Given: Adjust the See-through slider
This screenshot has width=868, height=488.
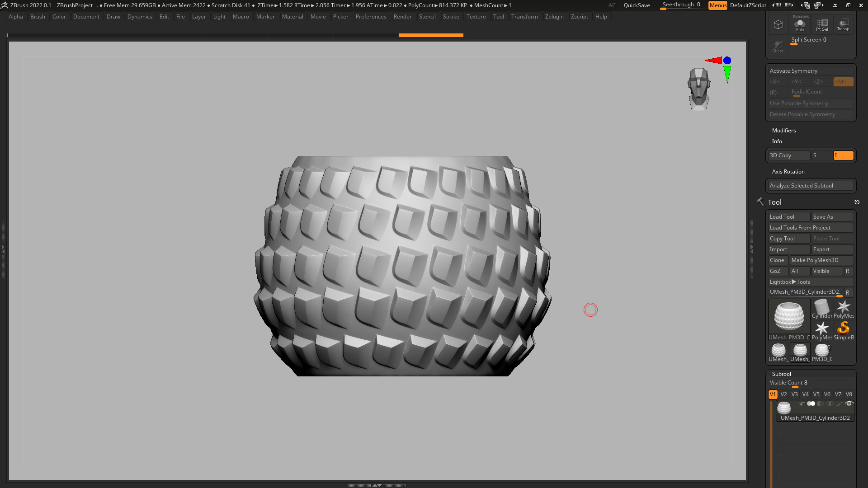Looking at the screenshot, I should [682, 5].
